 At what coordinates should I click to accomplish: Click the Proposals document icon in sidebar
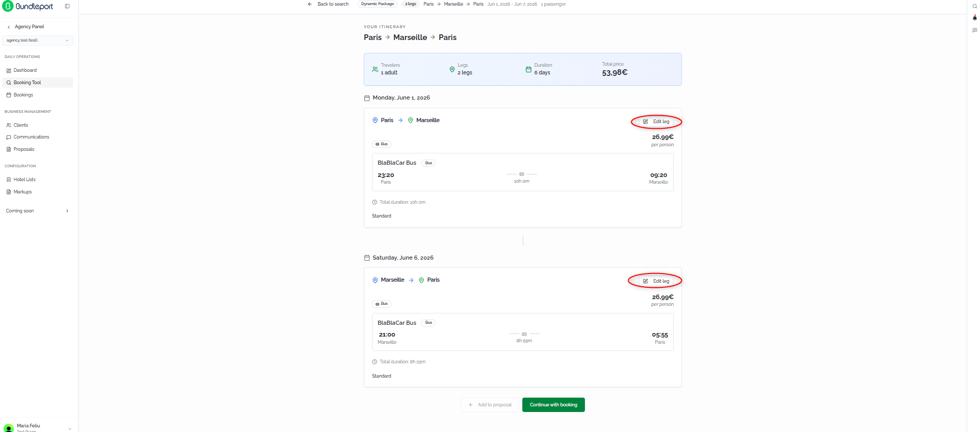9,149
